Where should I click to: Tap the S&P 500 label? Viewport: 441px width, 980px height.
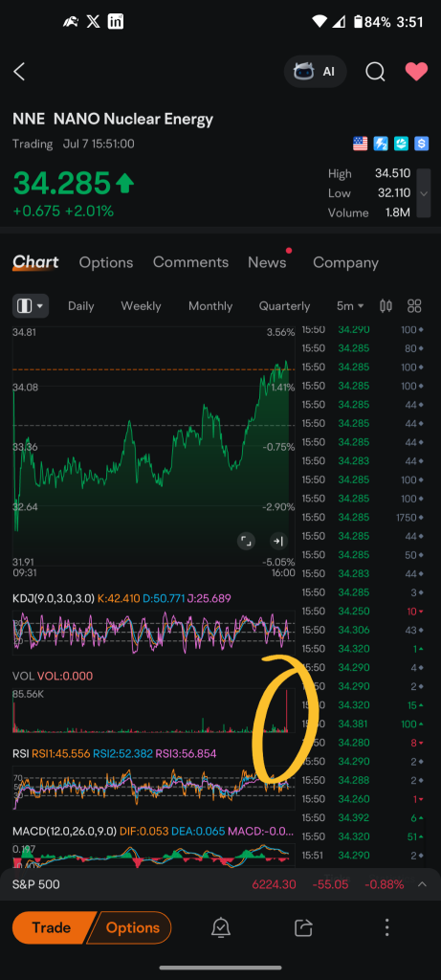36,885
